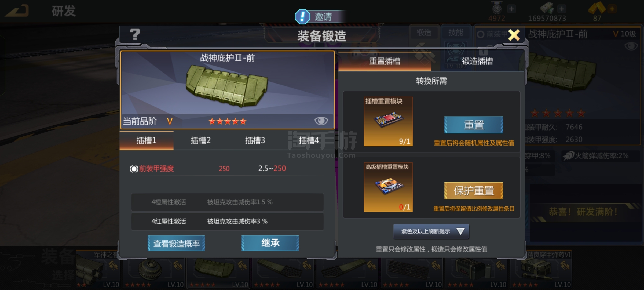Open the 插槽2 tab
Viewport: 644px width, 290px height.
point(200,140)
